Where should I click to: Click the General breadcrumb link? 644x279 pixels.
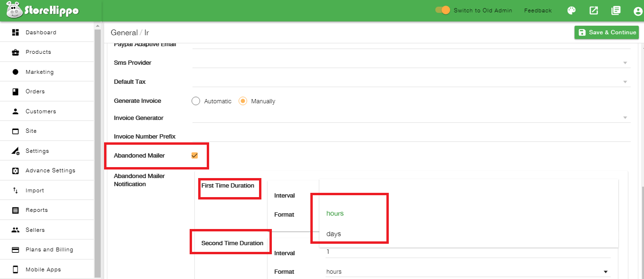pos(124,32)
